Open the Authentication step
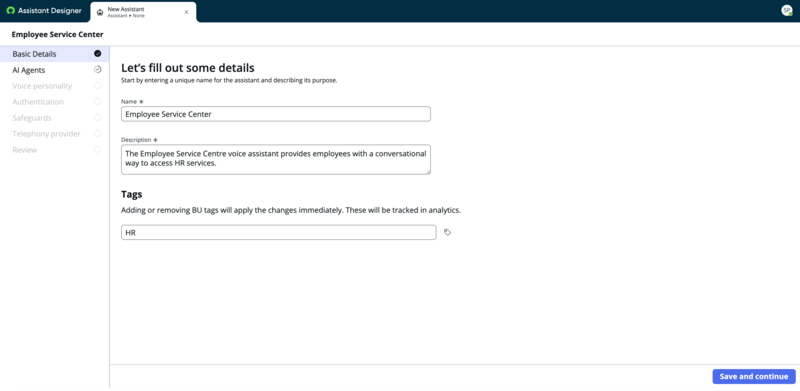 click(55, 102)
